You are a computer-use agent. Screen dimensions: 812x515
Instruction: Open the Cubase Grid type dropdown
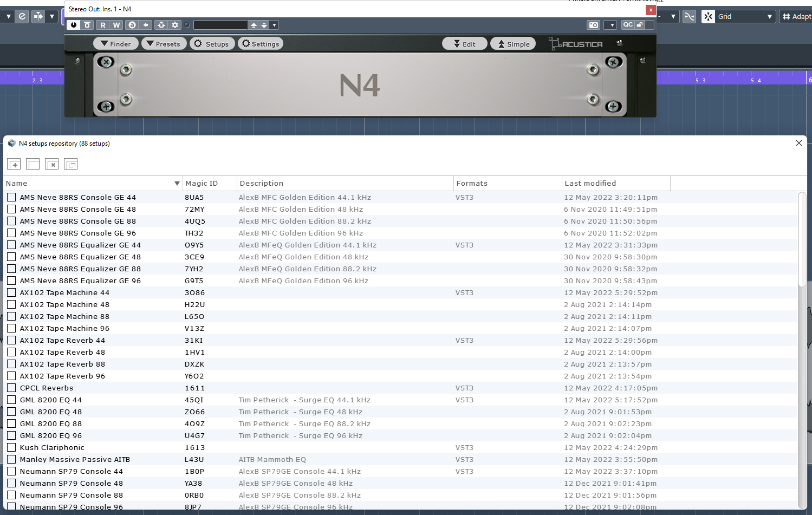(745, 17)
